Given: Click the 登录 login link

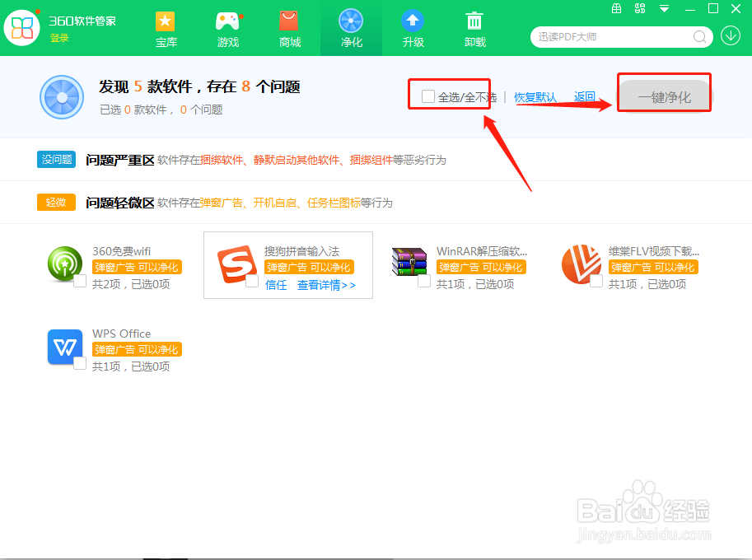Looking at the screenshot, I should pos(59,38).
